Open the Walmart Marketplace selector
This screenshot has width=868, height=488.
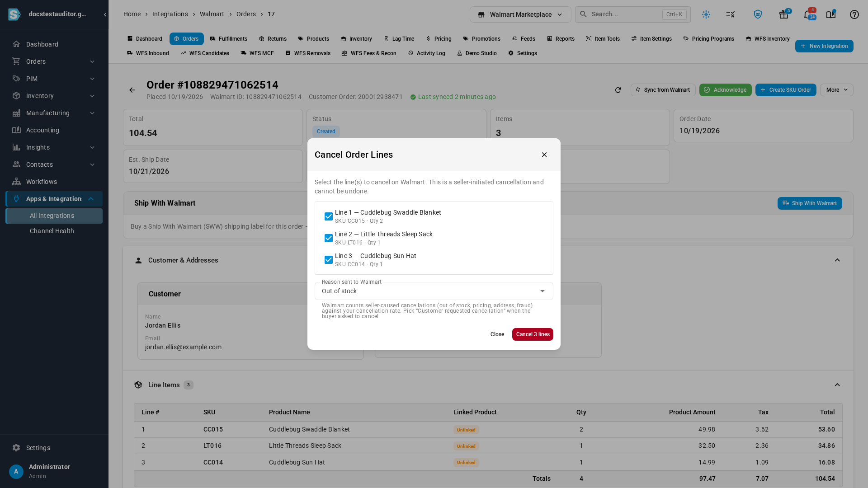(520, 14)
